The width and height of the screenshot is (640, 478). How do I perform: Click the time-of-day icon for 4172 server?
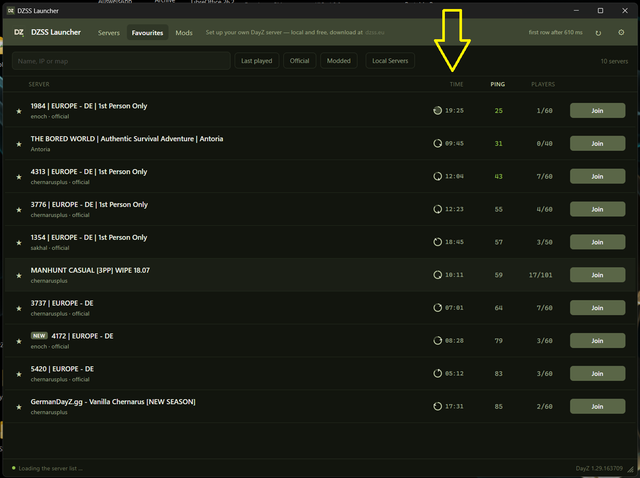coord(437,340)
